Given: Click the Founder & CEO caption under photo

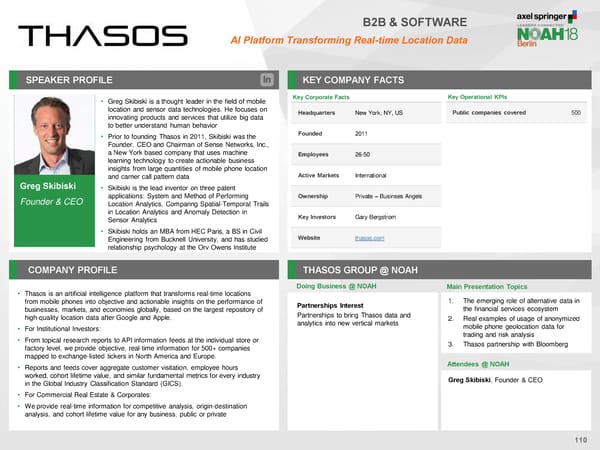Looking at the screenshot, I should (45, 203).
